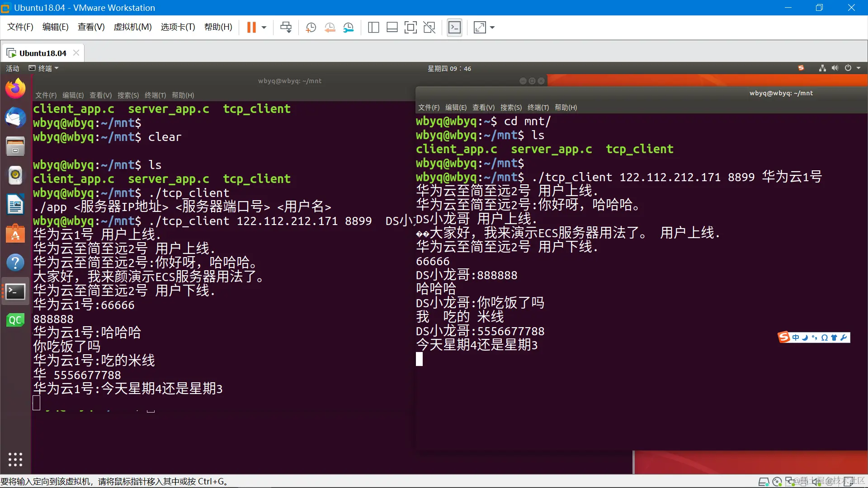Click the Sogou input method floating toolbar

click(x=813, y=338)
